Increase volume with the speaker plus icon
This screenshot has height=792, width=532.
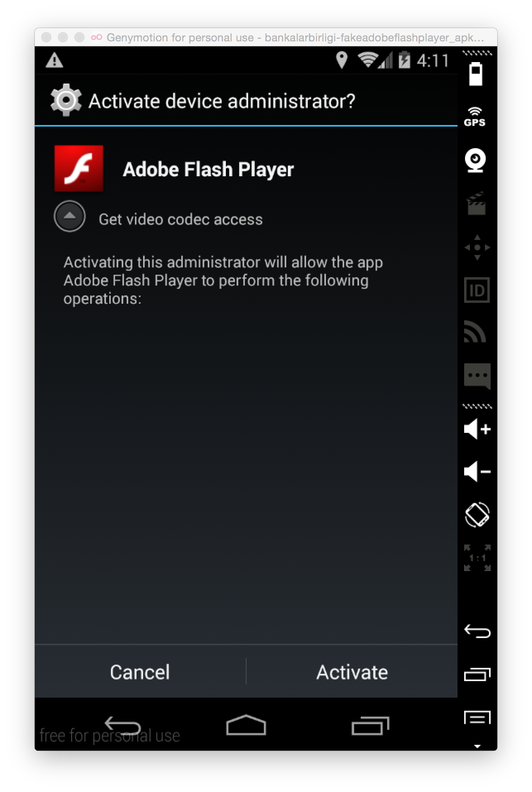pyautogui.click(x=477, y=429)
